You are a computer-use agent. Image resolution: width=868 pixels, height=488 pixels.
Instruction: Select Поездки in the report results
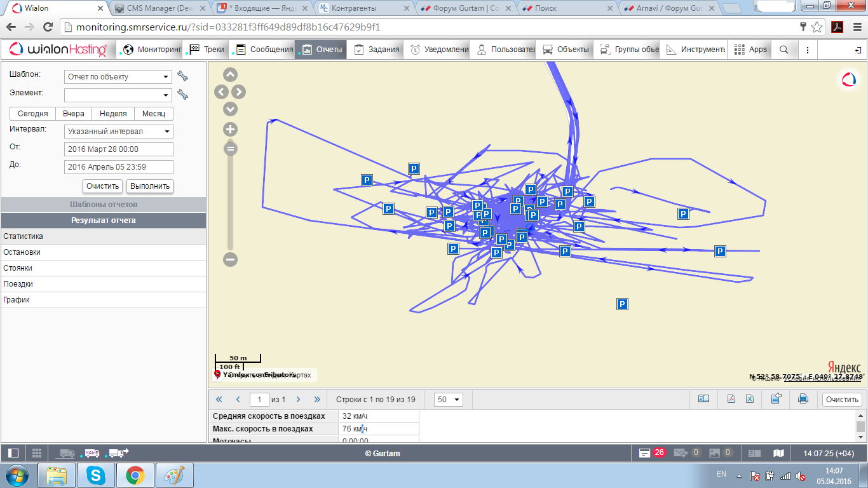pyautogui.click(x=18, y=284)
